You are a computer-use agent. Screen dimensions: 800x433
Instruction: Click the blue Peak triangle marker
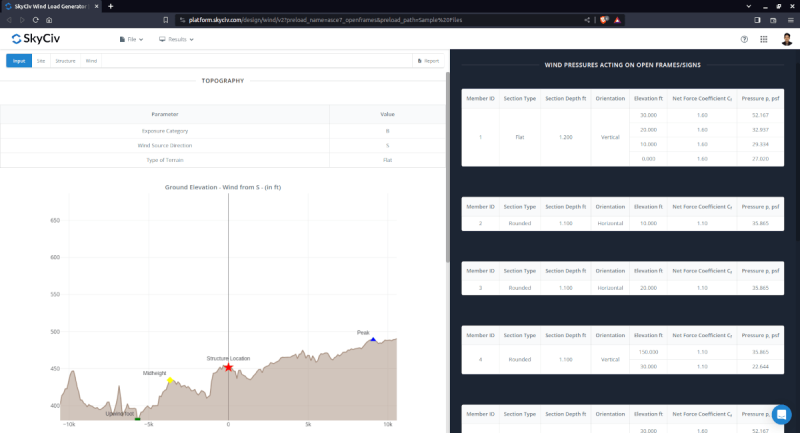pyautogui.click(x=373, y=340)
